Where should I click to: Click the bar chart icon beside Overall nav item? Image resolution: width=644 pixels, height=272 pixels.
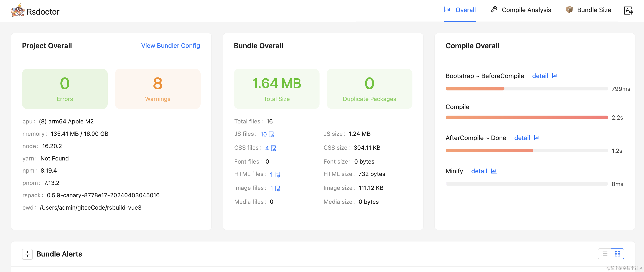(x=447, y=9)
